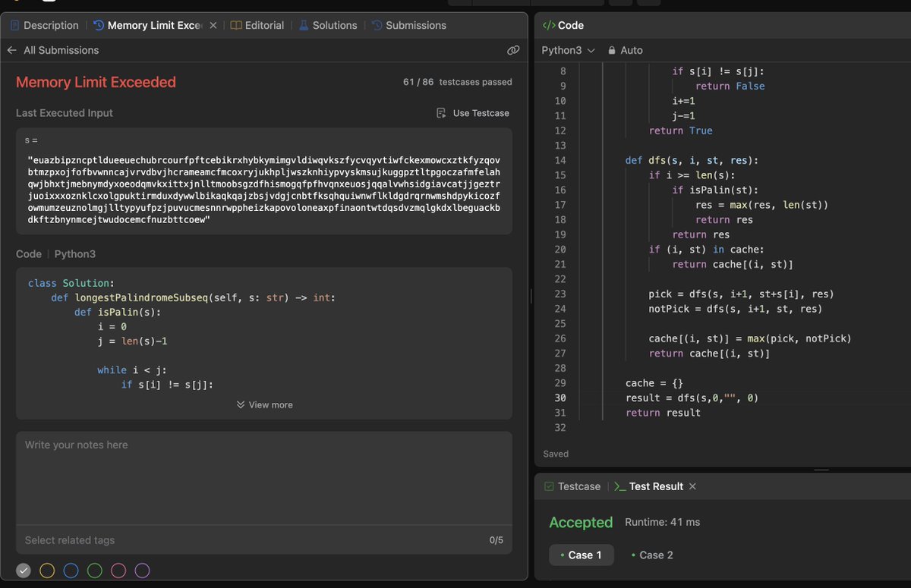Pick the pink color tag

118,571
